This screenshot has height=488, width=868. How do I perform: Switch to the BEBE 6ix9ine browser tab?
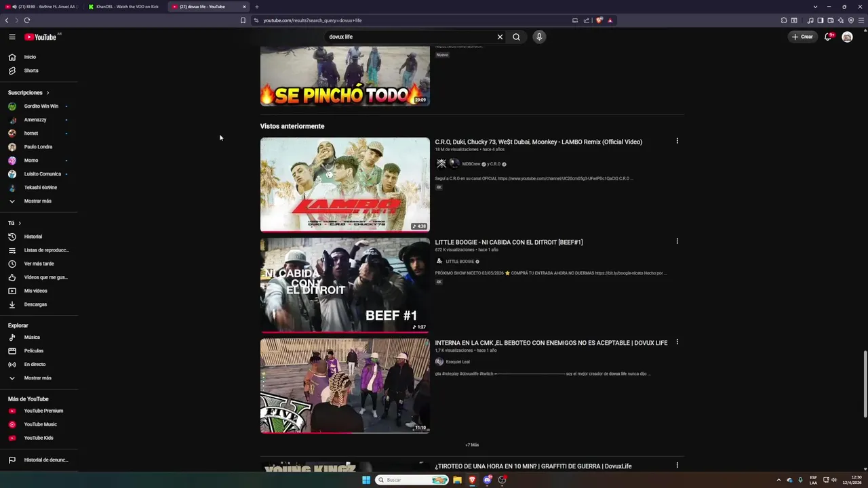pos(42,7)
